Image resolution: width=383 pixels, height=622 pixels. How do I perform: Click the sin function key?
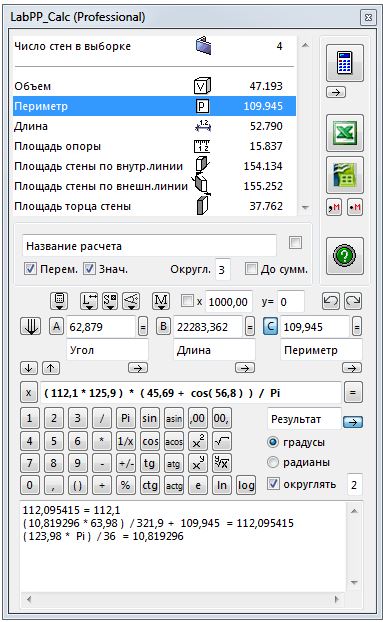coord(150,418)
